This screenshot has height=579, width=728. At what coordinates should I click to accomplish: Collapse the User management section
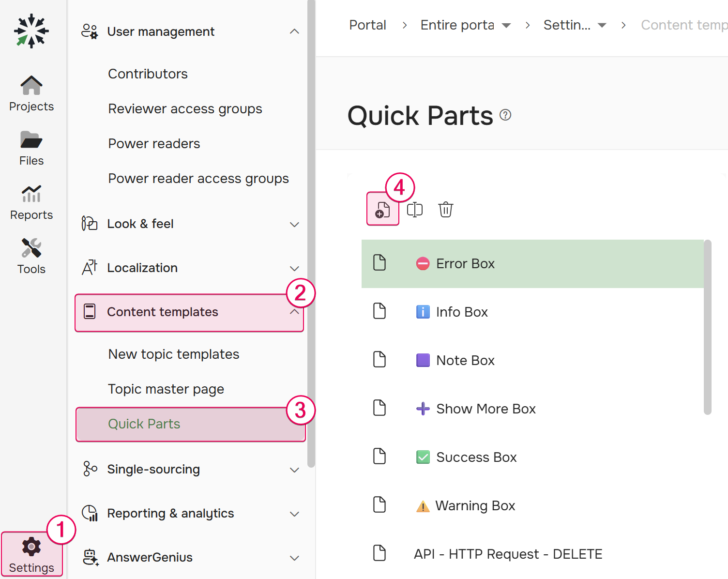pyautogui.click(x=294, y=31)
